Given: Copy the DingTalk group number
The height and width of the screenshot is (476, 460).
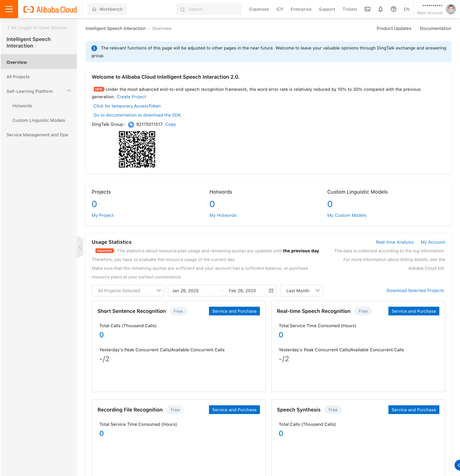Looking at the screenshot, I should click(x=170, y=124).
